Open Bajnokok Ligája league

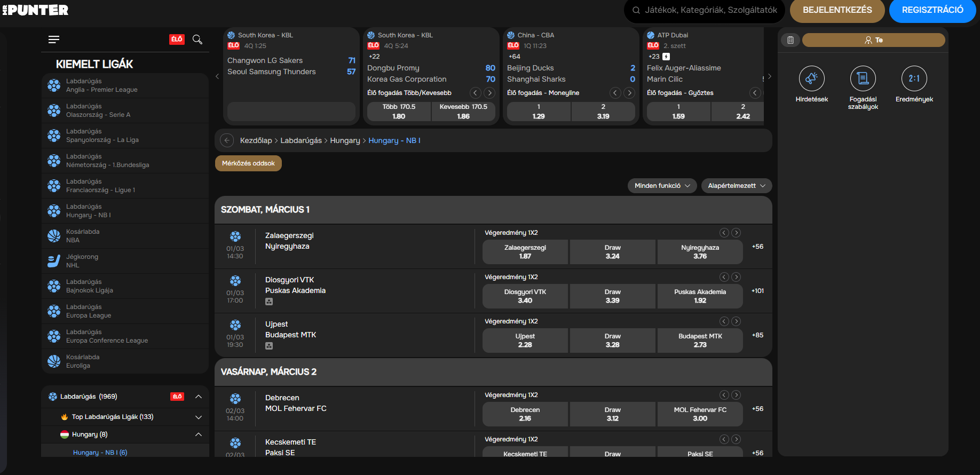coord(125,286)
